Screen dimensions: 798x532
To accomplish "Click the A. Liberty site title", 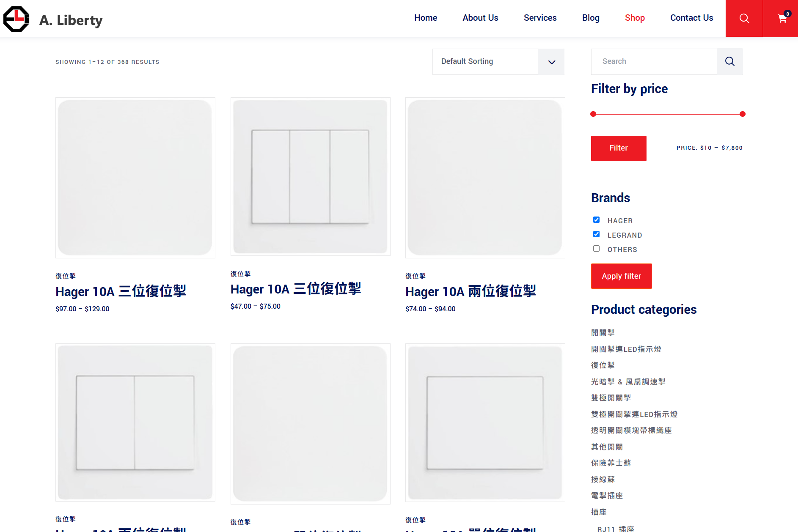I will 71,20.
